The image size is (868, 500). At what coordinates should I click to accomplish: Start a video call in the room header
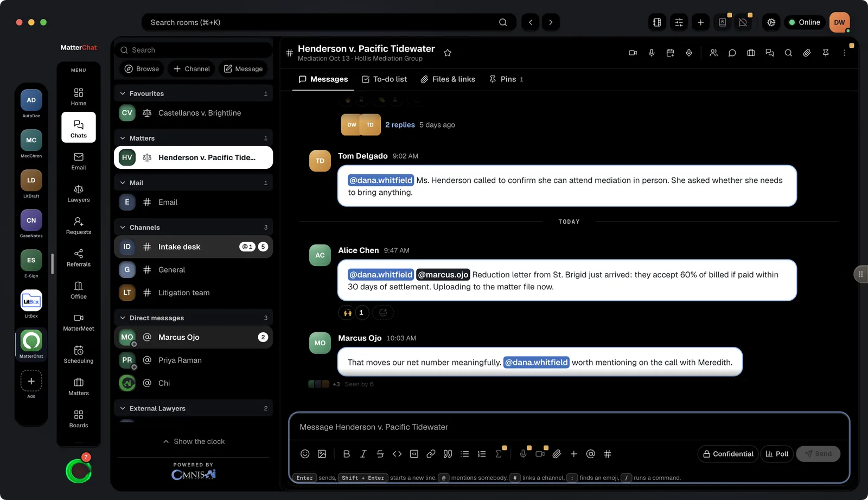pos(633,53)
